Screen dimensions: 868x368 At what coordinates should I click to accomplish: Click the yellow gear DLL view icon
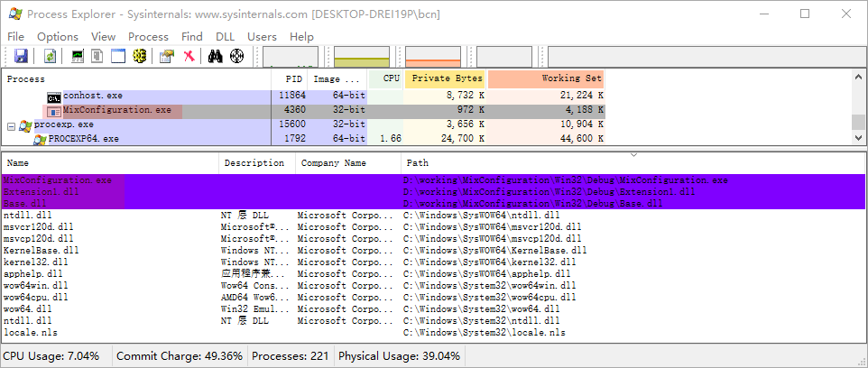140,56
